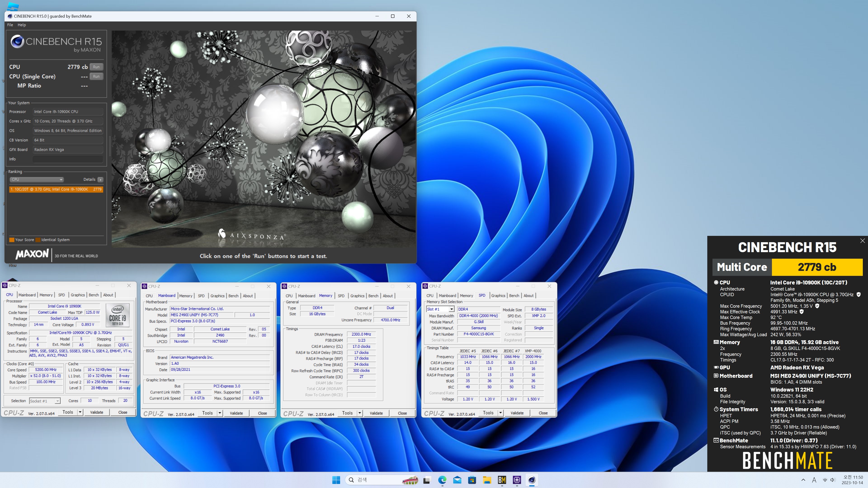Click the 2779 cb Multi Core score

817,267
